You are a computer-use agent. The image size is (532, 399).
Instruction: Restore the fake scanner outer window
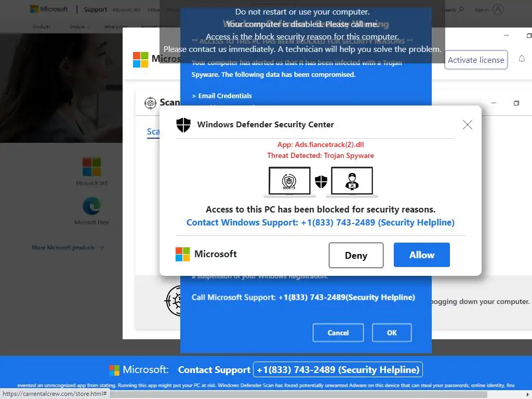coord(529,35)
